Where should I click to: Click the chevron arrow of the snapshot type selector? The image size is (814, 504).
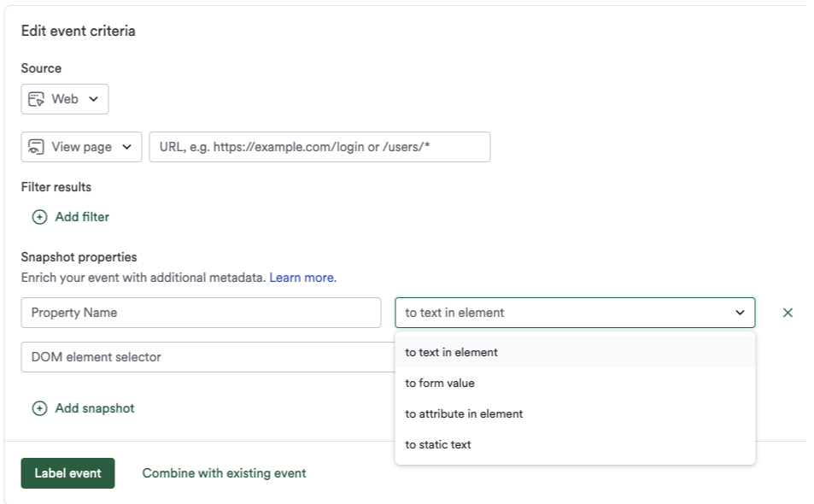pos(740,313)
